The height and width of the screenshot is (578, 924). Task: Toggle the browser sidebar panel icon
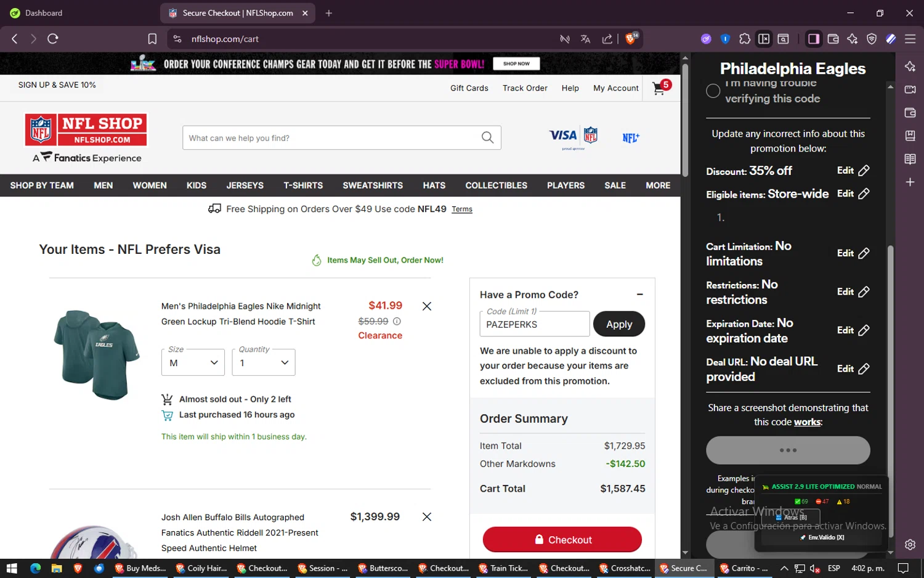[814, 39]
